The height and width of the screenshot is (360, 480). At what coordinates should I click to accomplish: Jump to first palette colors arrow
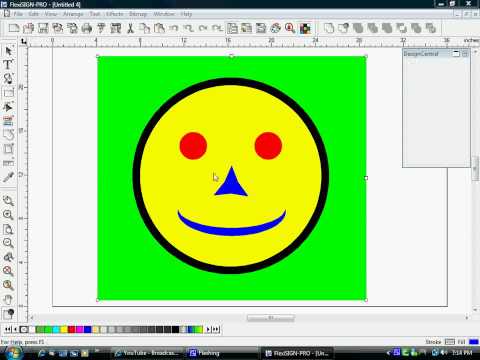point(7,329)
